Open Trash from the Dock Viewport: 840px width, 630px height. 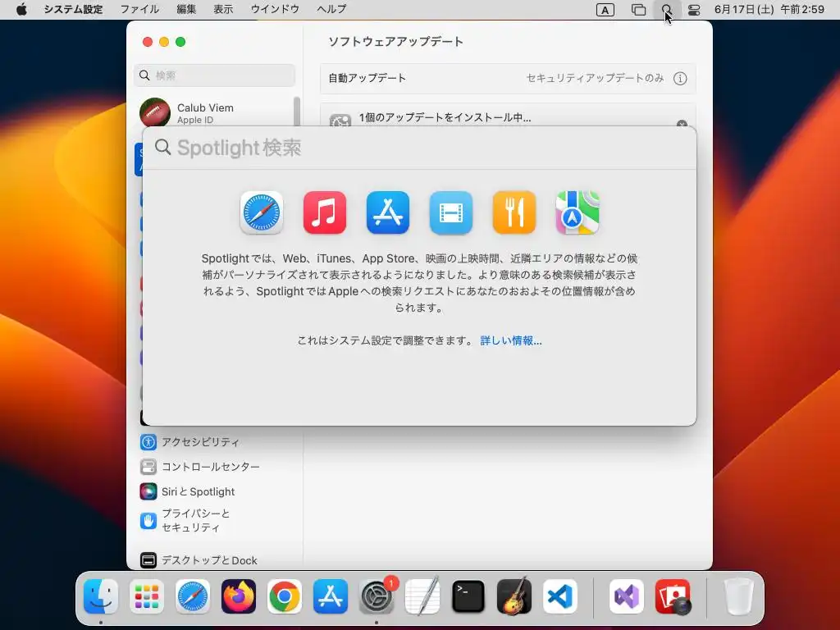(739, 596)
